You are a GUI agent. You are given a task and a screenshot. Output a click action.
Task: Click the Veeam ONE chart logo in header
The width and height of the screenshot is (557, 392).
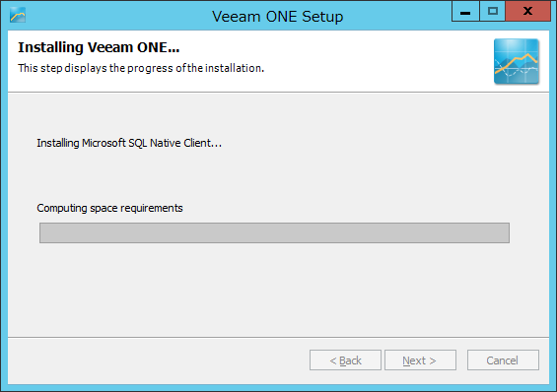[517, 61]
